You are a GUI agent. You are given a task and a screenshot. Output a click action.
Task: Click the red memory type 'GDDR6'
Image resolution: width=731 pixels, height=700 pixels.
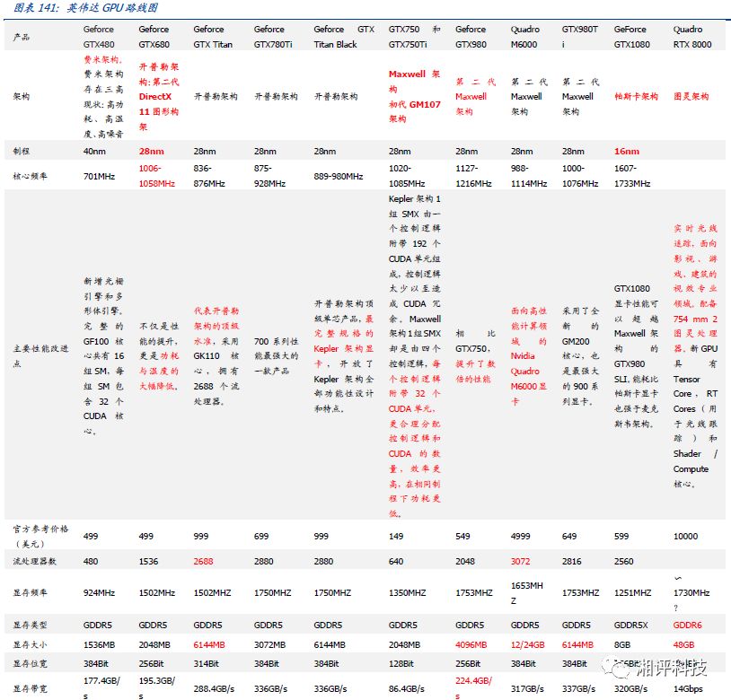point(688,625)
